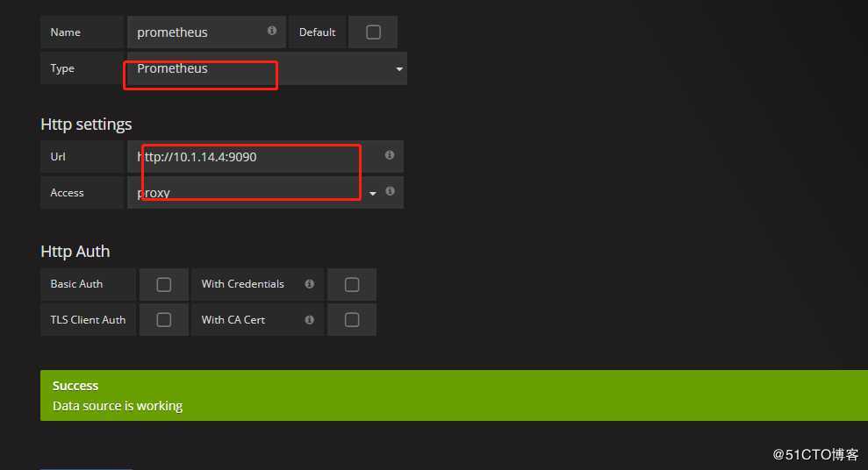Click the Type label

click(62, 68)
